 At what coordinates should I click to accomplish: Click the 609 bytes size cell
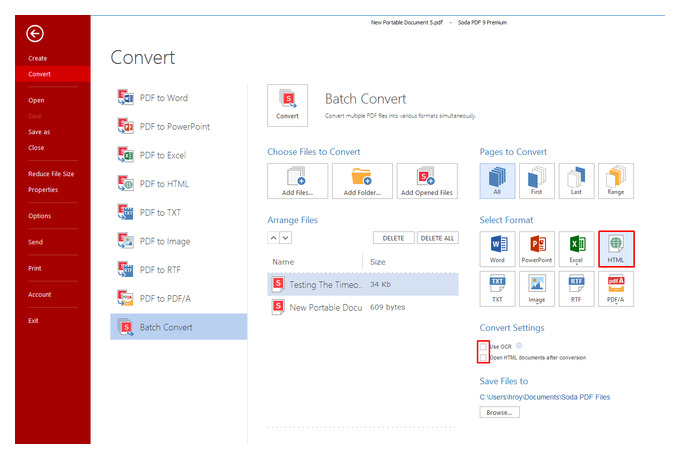[387, 307]
